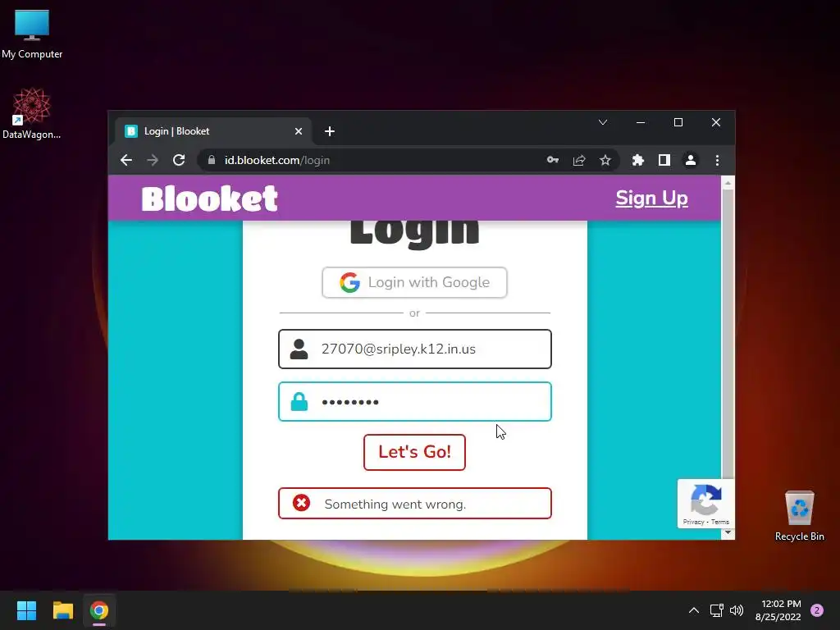Click Login with Google button
The width and height of the screenshot is (840, 630).
click(x=414, y=282)
